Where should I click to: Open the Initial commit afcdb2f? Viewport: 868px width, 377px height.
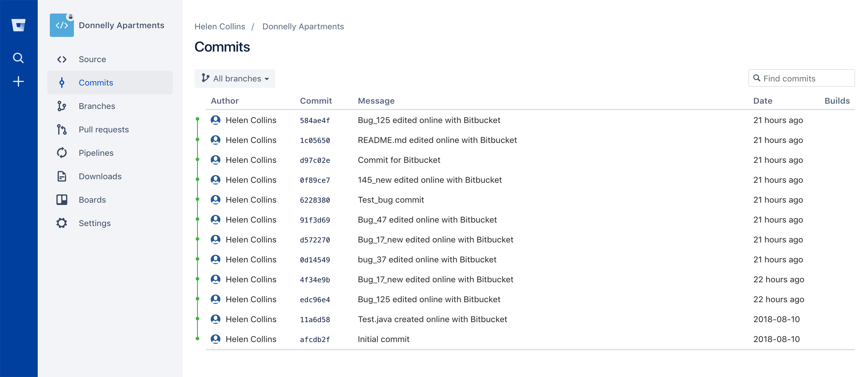pos(314,339)
